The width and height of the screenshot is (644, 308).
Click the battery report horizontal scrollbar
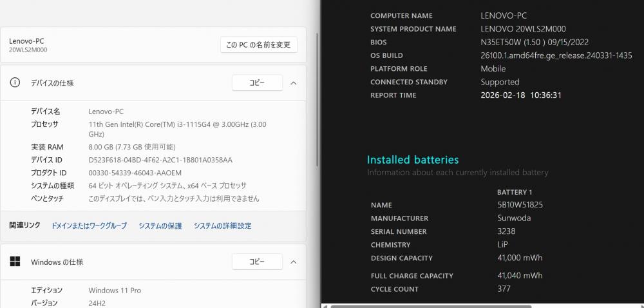pyautogui.click(x=430, y=306)
